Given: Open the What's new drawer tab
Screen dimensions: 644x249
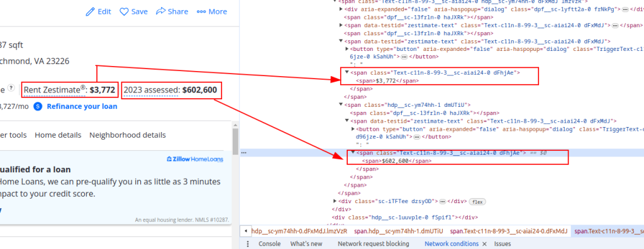Looking at the screenshot, I should [x=306, y=244].
